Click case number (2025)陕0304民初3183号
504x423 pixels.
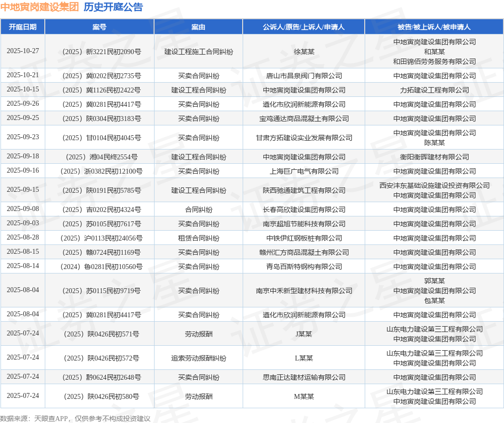(101, 119)
